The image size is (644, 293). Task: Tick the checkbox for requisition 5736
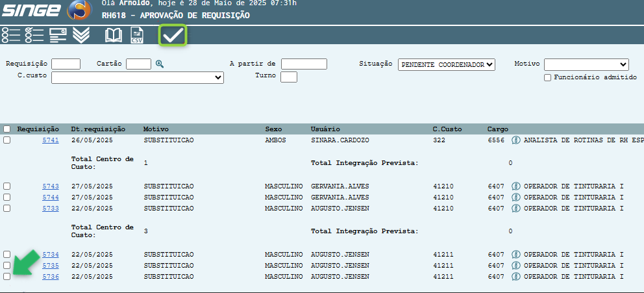click(6, 277)
